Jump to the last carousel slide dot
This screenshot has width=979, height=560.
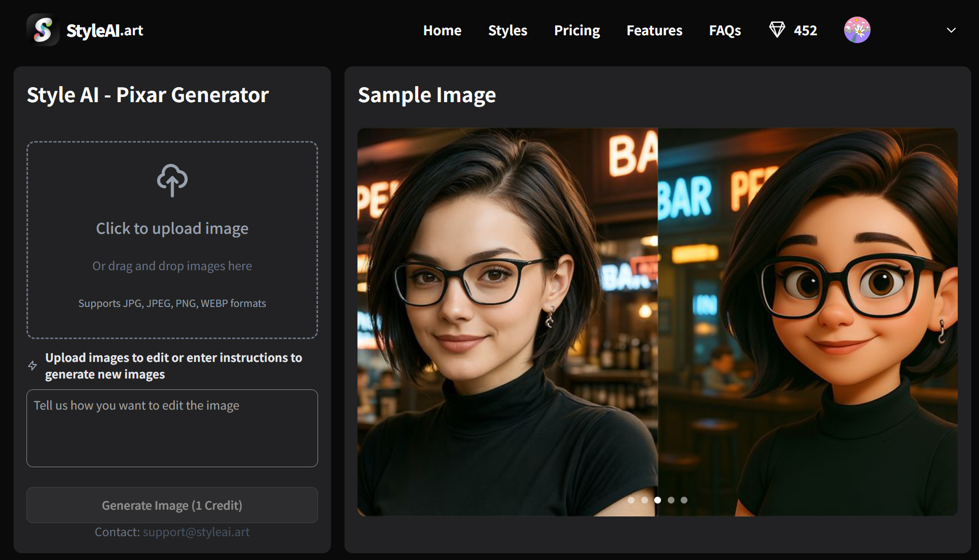[x=684, y=500]
